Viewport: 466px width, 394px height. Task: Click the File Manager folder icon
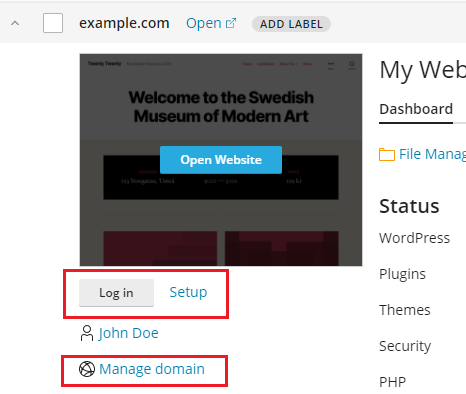point(387,155)
